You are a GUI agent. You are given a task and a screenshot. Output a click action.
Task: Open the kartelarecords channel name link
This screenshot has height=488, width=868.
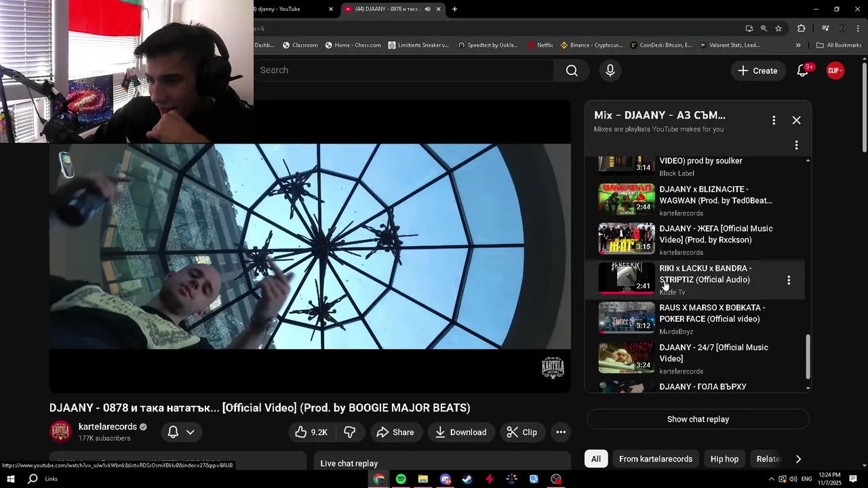point(108,426)
